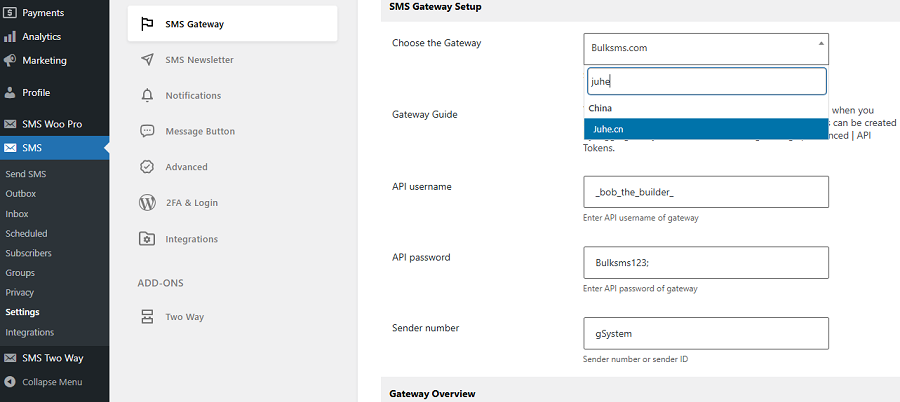Click the Message Button chat bubble icon
The width and height of the screenshot is (900, 402).
[x=147, y=131]
